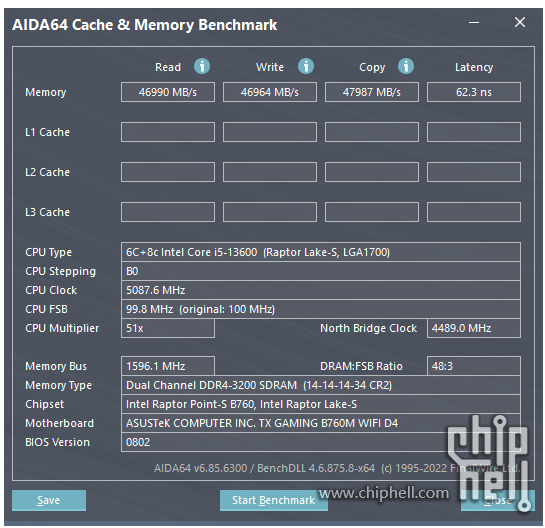Select the Memory Write value 46964 MB/s
The height and width of the screenshot is (528, 545).
270,92
